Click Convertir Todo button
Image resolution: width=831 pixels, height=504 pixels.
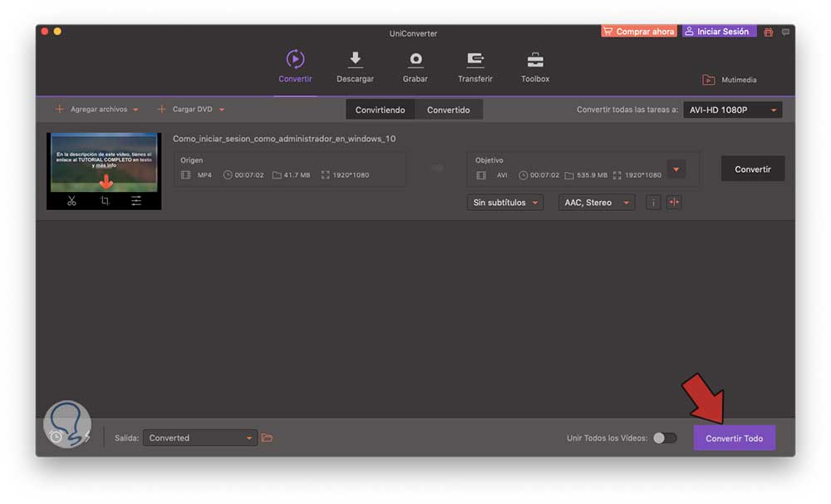tap(734, 438)
